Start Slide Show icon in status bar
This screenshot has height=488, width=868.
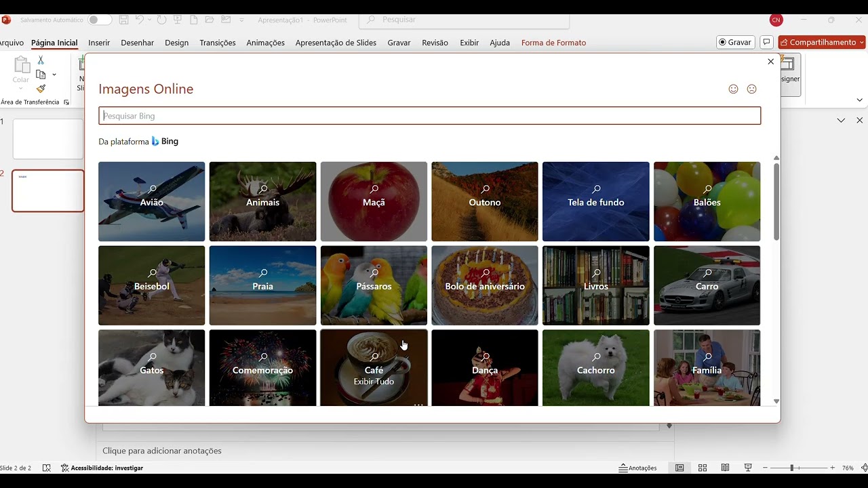point(748,468)
